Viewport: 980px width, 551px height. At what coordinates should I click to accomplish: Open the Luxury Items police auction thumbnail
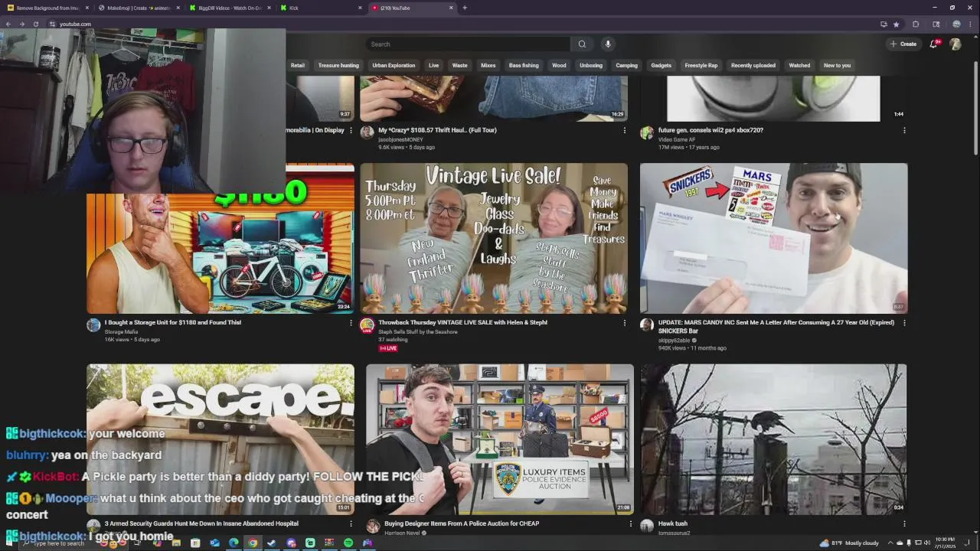point(500,439)
